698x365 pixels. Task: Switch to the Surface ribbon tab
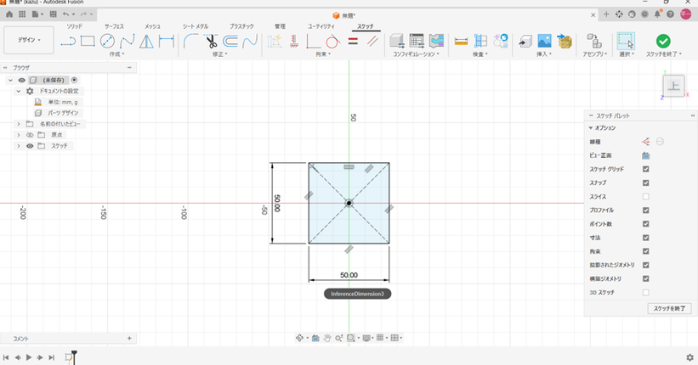(x=114, y=27)
